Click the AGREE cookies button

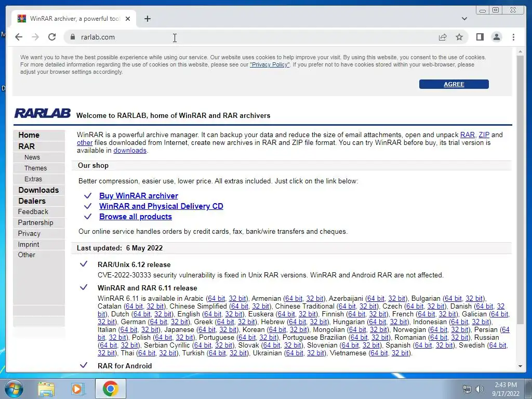[x=454, y=84]
